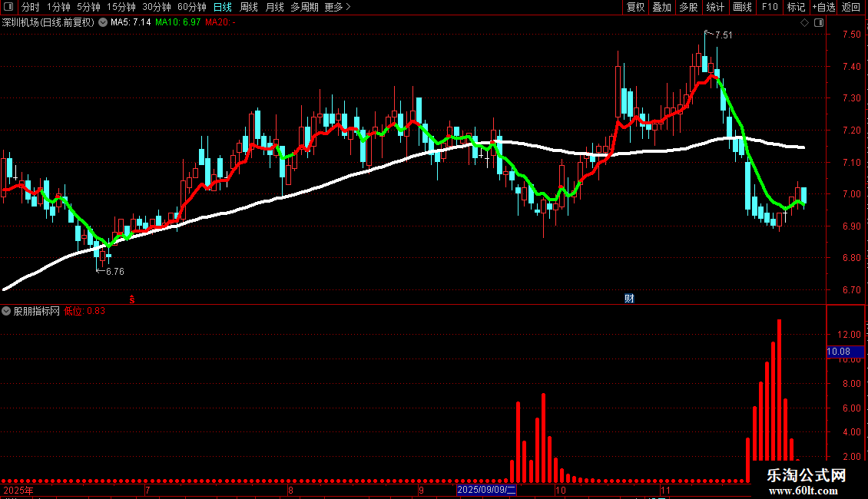The width and height of the screenshot is (868, 499).
Task: Click the green MA10: 6.97 label
Action: (x=177, y=23)
